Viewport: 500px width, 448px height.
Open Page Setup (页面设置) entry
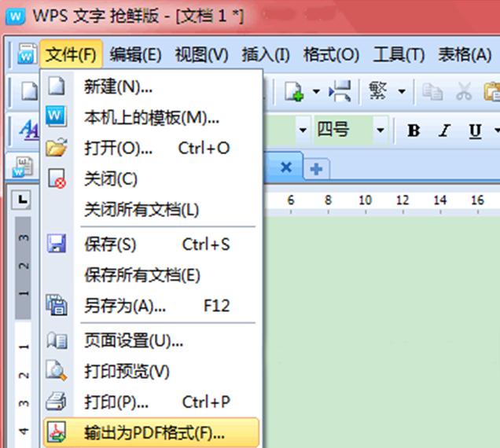pyautogui.click(x=151, y=340)
